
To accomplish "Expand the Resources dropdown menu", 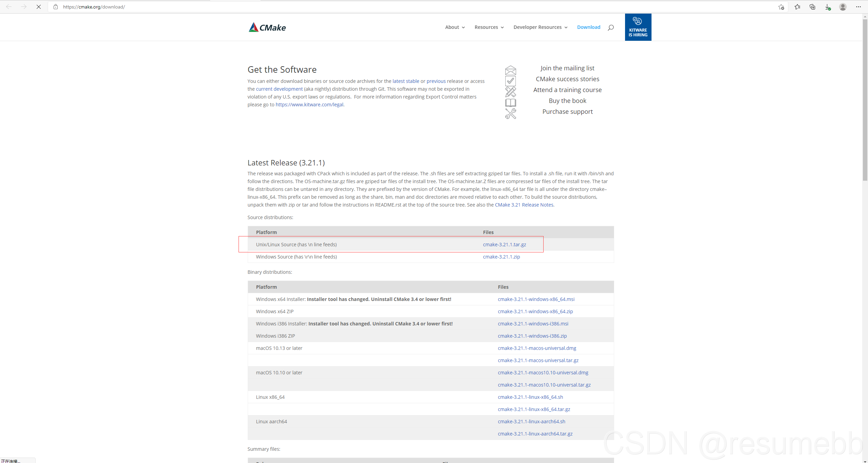I will tap(489, 27).
